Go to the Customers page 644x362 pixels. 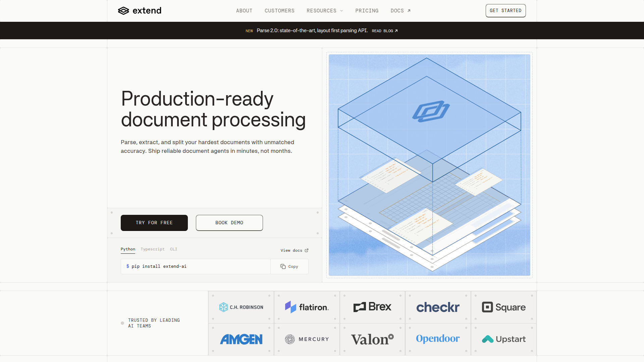279,11
